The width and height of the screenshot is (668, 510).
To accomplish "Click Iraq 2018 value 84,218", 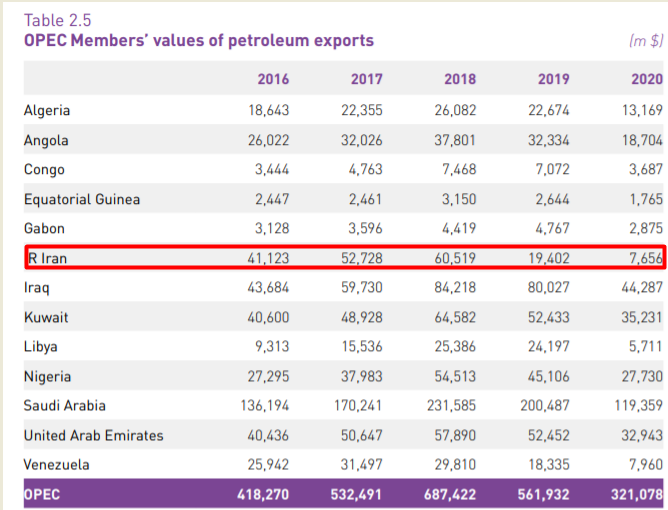I will click(455, 288).
